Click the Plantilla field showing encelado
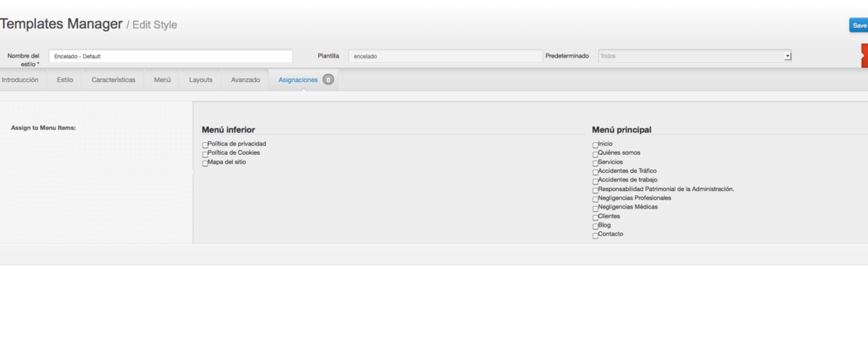 445,57
